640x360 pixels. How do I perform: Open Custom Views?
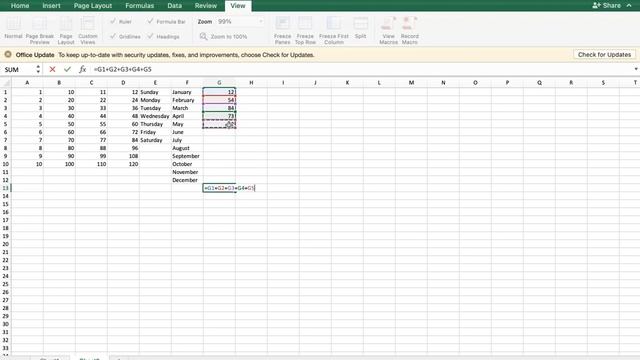coord(88,30)
